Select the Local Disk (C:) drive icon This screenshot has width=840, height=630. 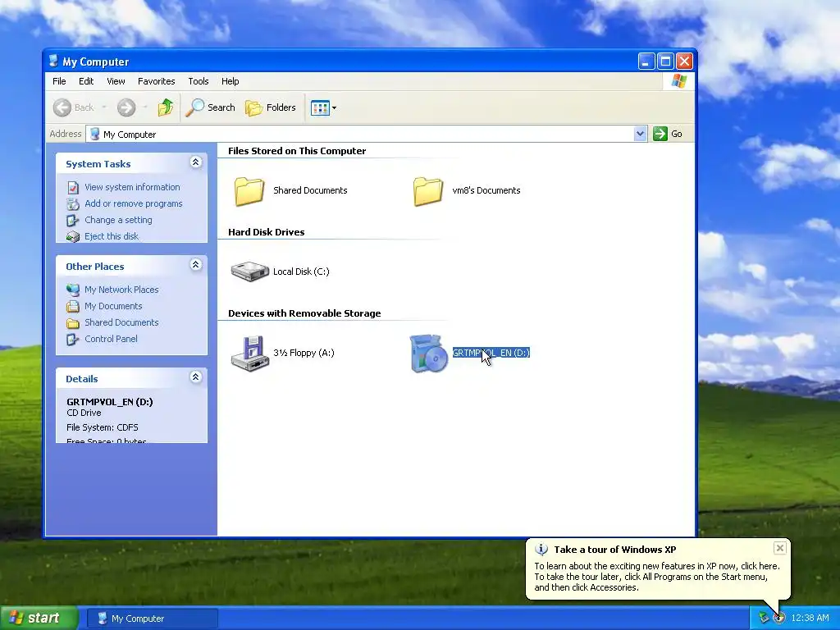tap(249, 272)
